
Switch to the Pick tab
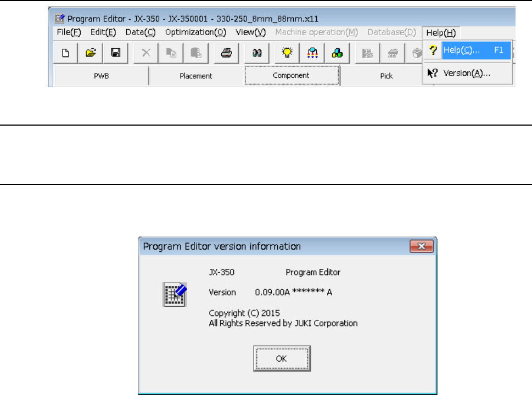tap(387, 76)
